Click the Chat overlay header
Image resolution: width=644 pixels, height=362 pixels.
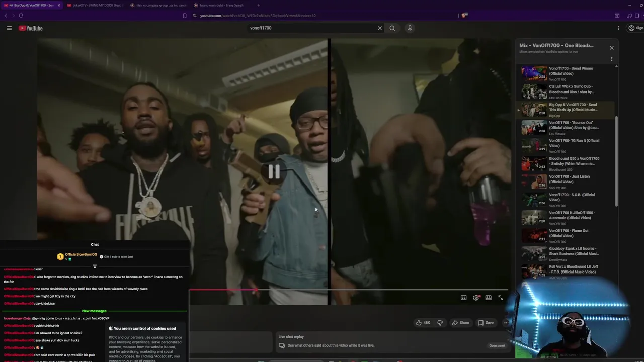[95, 245]
